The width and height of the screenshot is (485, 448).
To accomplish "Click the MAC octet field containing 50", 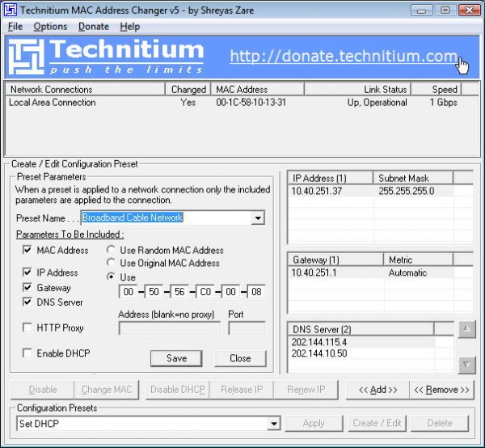I will click(x=154, y=292).
